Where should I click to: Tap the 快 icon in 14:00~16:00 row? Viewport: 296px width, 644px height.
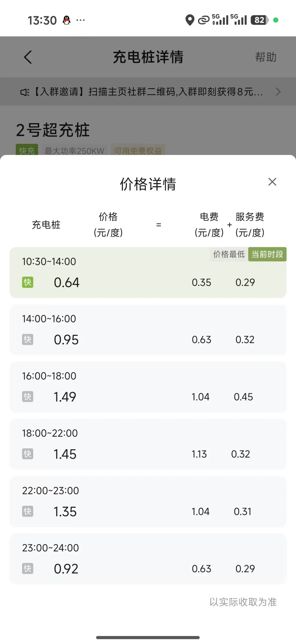[28, 339]
